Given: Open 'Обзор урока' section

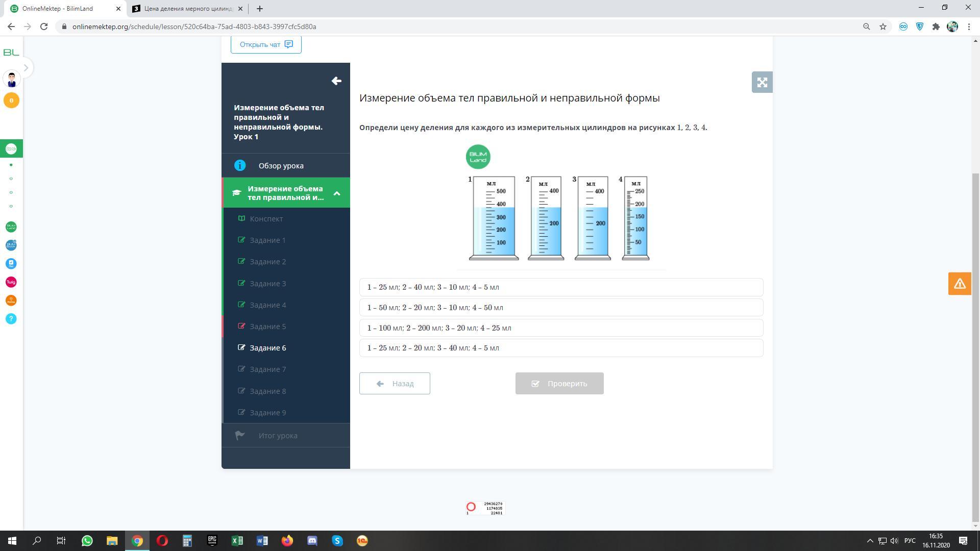Looking at the screenshot, I should tap(286, 166).
